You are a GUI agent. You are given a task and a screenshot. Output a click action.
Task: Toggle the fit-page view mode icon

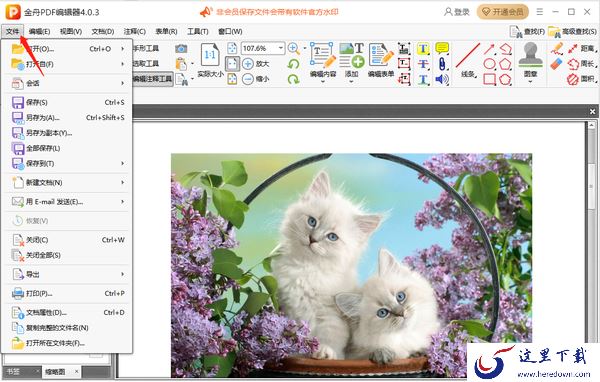[232, 49]
